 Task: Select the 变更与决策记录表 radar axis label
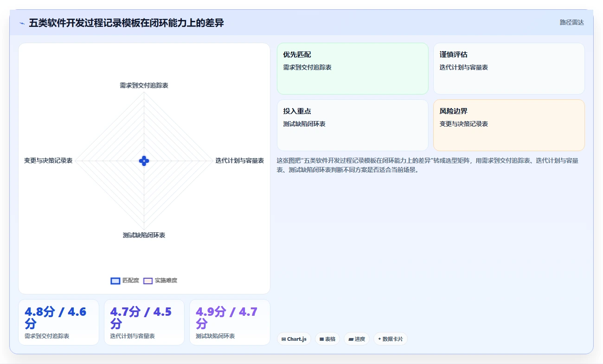click(48, 160)
